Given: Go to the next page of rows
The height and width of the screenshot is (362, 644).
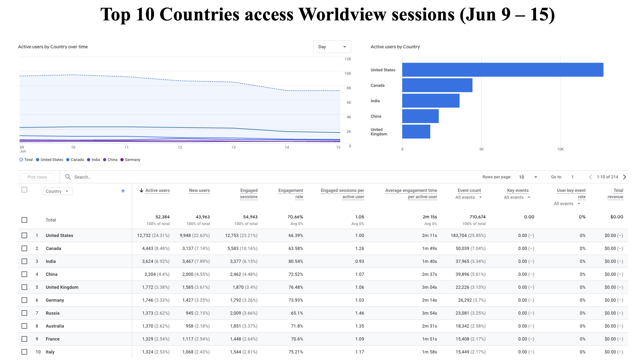Looking at the screenshot, I should (x=625, y=177).
